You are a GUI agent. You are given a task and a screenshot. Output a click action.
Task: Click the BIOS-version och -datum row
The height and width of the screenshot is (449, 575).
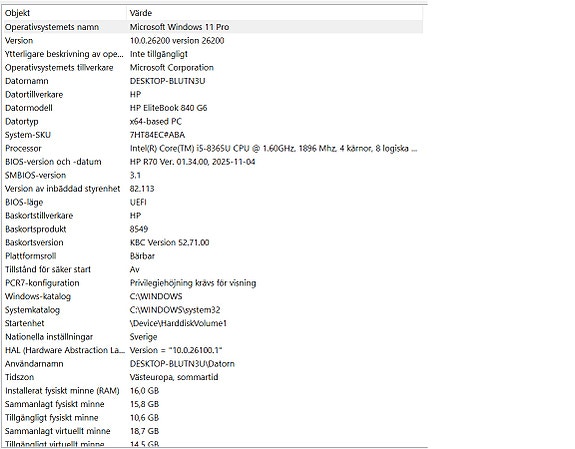pos(212,162)
